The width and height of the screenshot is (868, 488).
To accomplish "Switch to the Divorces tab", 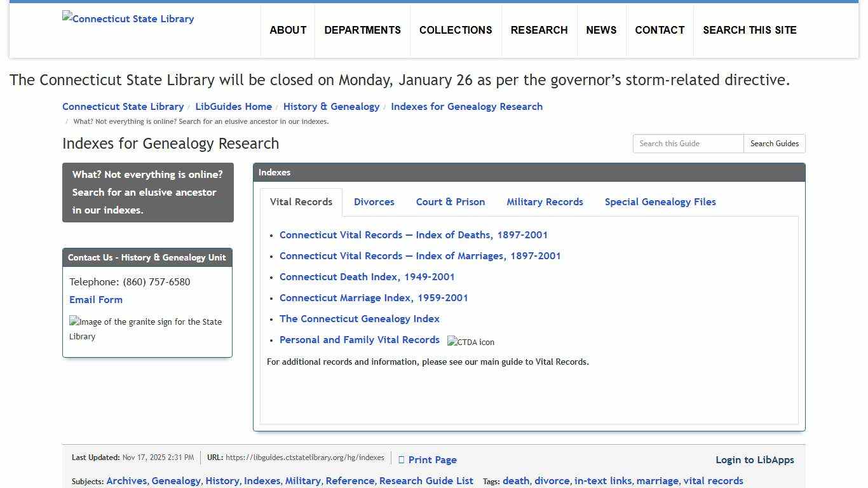I will point(374,201).
